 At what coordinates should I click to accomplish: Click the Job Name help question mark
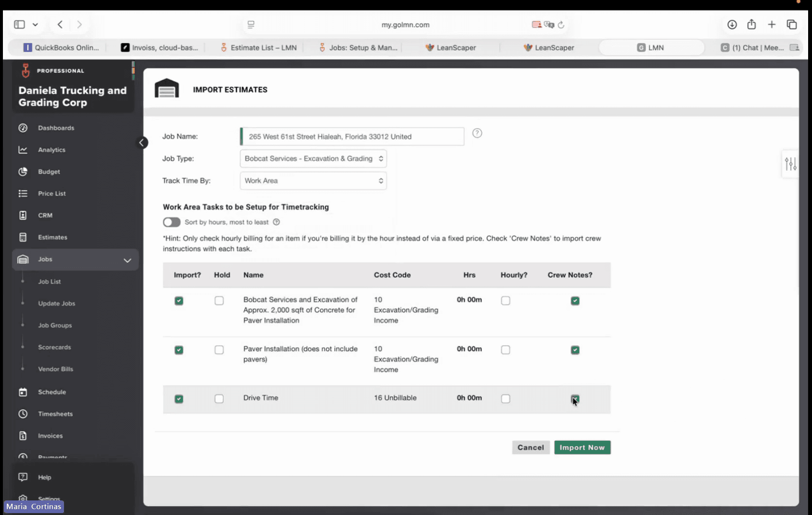pyautogui.click(x=477, y=133)
